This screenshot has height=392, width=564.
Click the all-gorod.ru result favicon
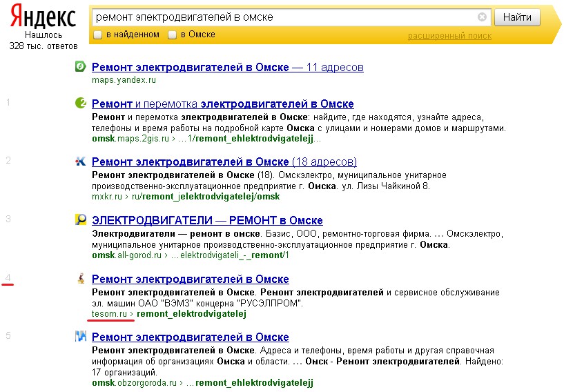pyautogui.click(x=81, y=219)
